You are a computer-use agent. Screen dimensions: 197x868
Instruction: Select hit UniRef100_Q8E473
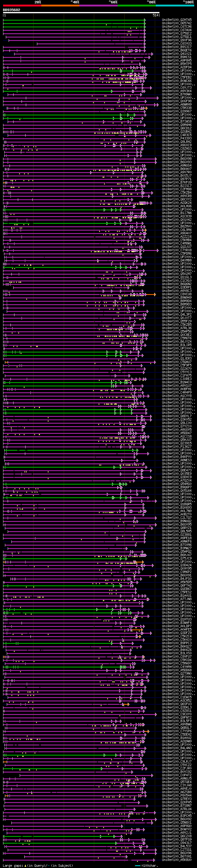(x=177, y=470)
